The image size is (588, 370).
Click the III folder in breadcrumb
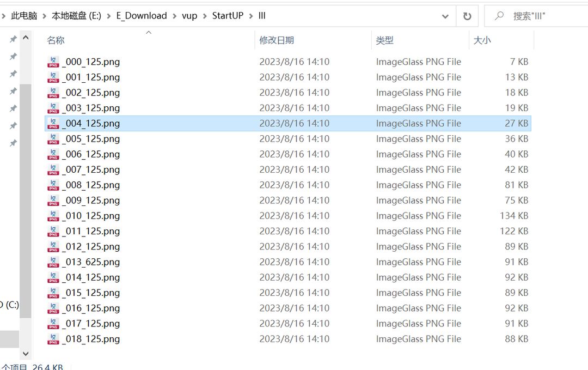(x=262, y=16)
